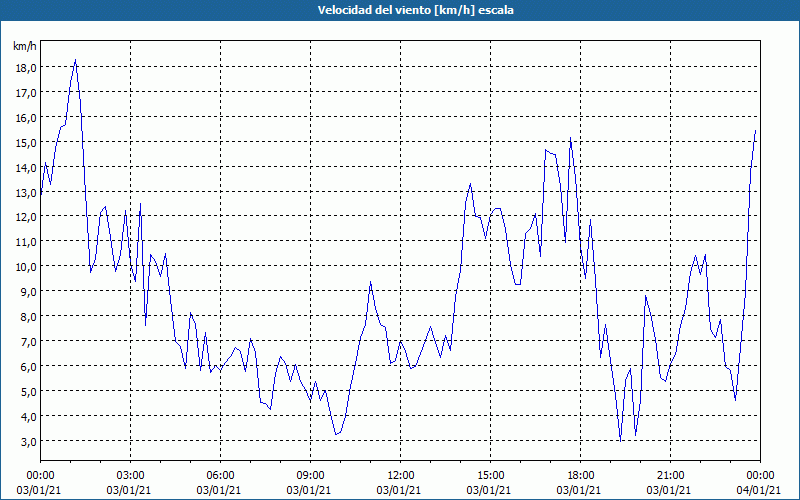The width and height of the screenshot is (800, 500).
Task: Click the '10,0' y-axis value
Action: click(x=26, y=267)
